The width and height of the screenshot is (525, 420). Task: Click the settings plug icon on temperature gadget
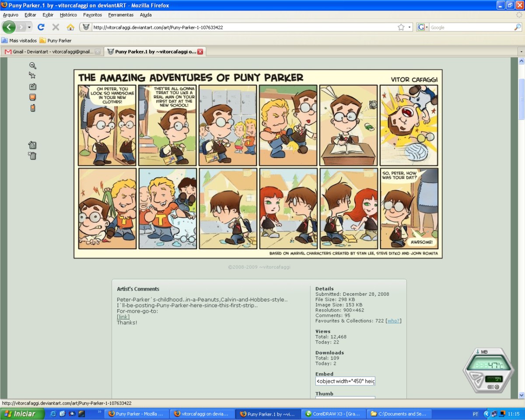(490, 387)
